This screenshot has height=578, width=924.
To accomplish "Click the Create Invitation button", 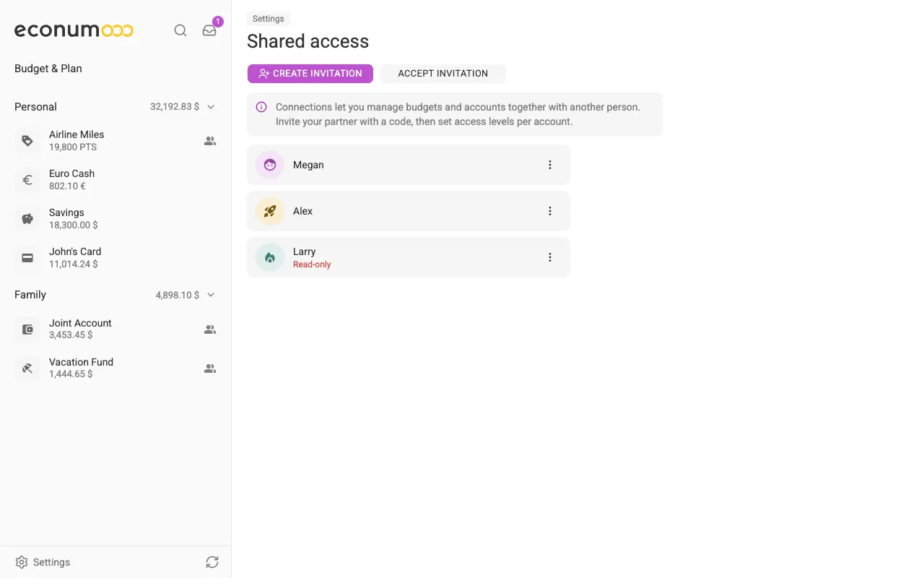I will (x=310, y=74).
